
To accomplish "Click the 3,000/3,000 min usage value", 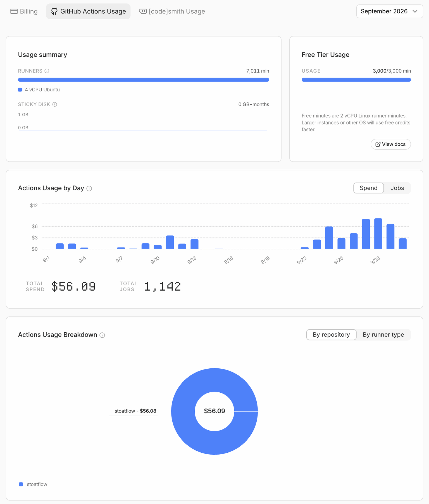I will pos(392,71).
